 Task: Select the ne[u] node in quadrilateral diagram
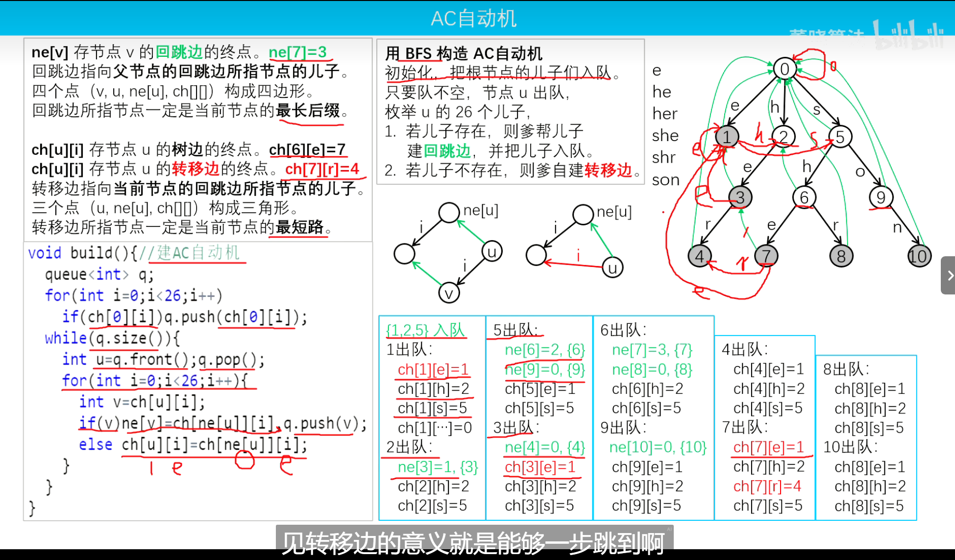pyautogui.click(x=448, y=213)
